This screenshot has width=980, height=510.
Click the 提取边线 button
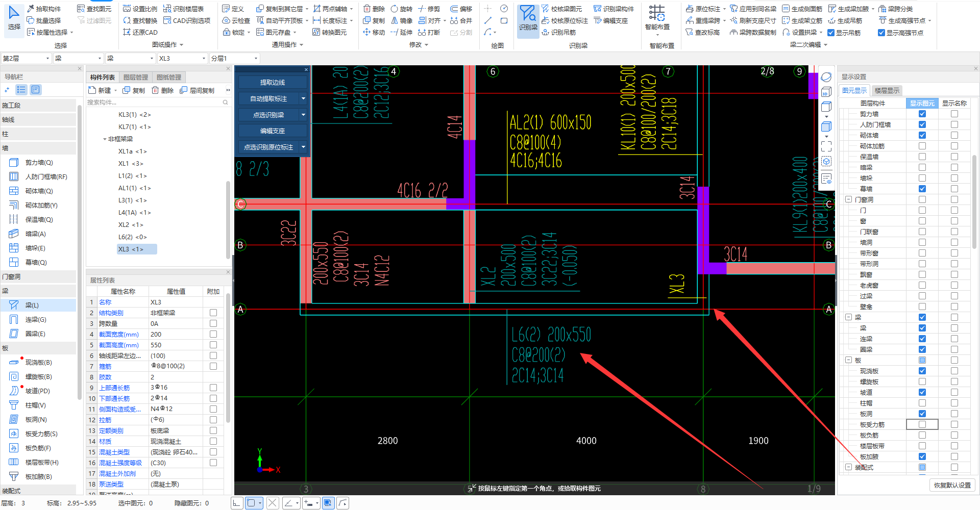point(273,82)
